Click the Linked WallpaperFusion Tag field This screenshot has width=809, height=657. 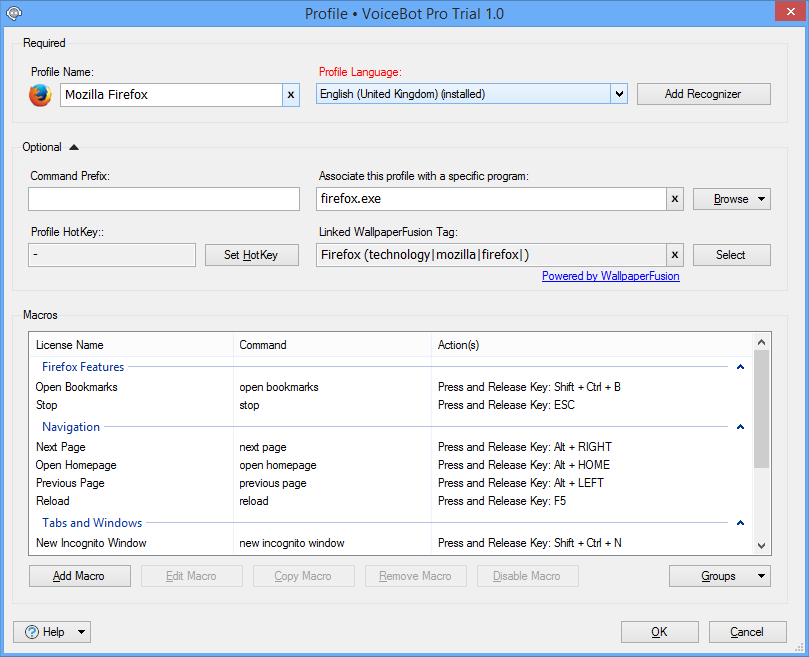coord(491,254)
